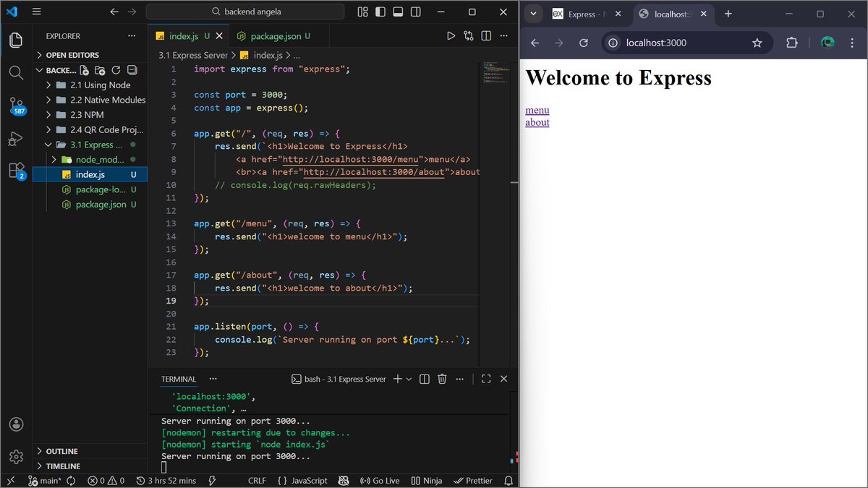Launch a new terminal with plus icon

397,378
